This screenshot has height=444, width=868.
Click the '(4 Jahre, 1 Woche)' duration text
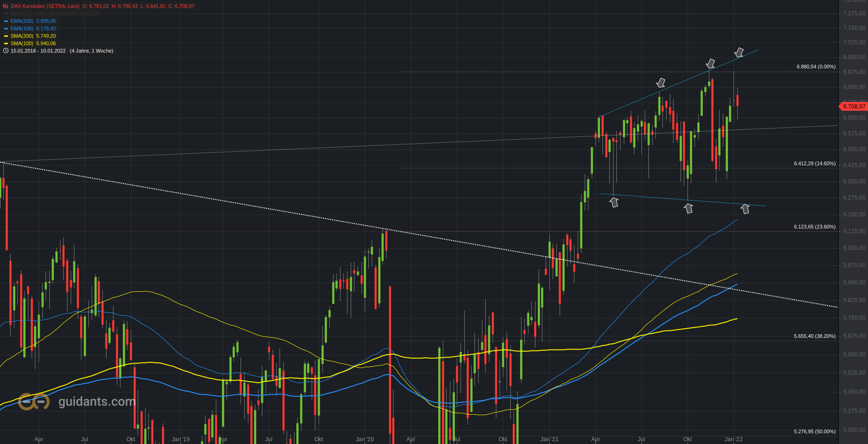point(92,51)
